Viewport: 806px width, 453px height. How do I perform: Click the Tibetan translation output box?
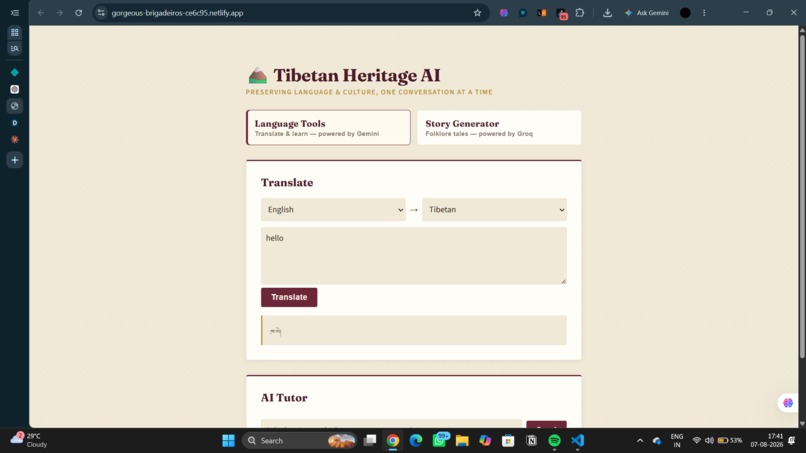pos(414,330)
